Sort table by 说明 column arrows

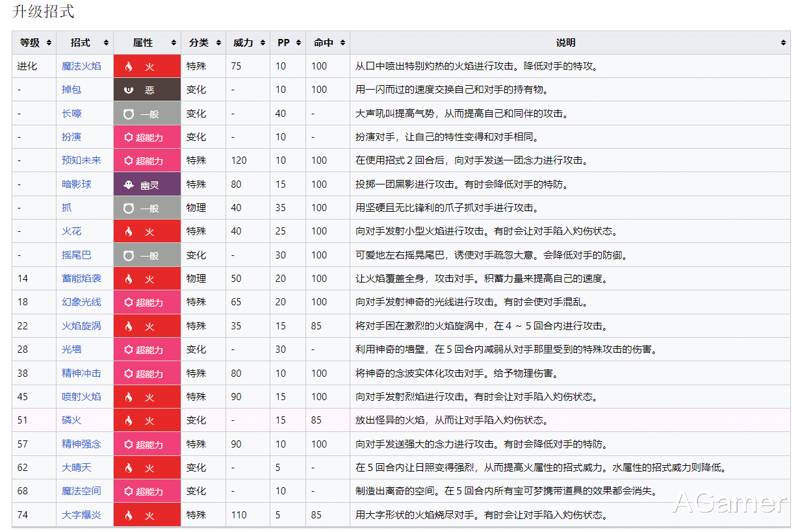point(783,43)
